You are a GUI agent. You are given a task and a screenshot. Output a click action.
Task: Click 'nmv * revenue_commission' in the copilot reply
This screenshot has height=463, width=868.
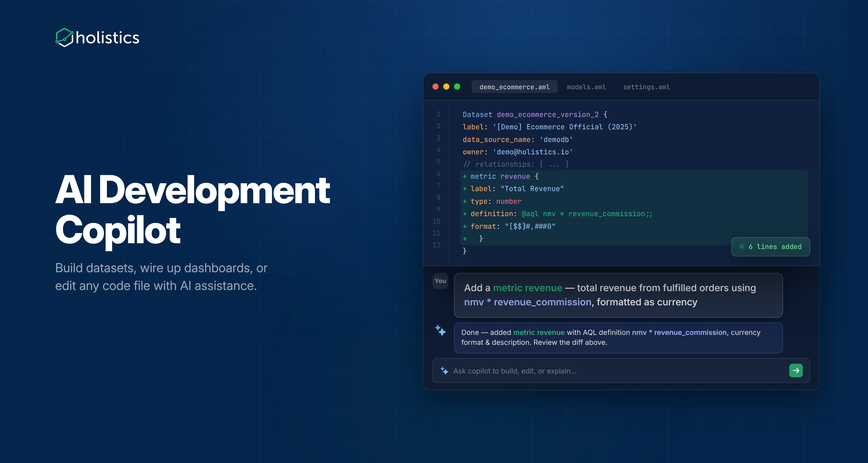tap(679, 332)
